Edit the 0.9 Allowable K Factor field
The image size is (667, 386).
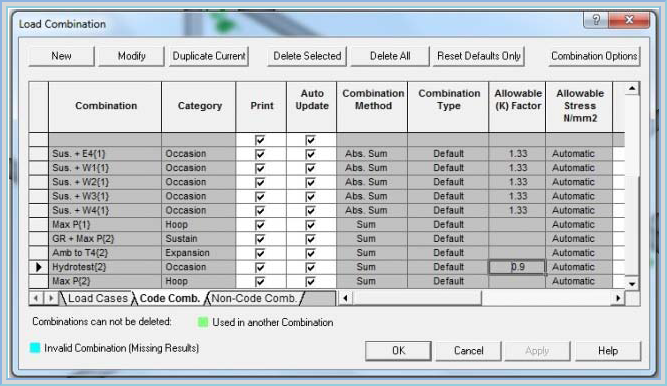tap(517, 267)
